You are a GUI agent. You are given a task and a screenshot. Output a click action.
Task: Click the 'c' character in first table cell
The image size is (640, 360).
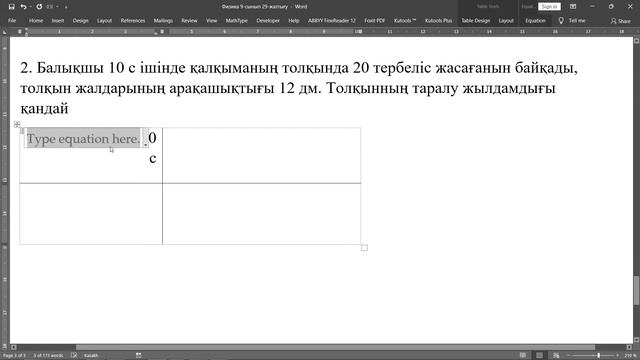(x=153, y=159)
